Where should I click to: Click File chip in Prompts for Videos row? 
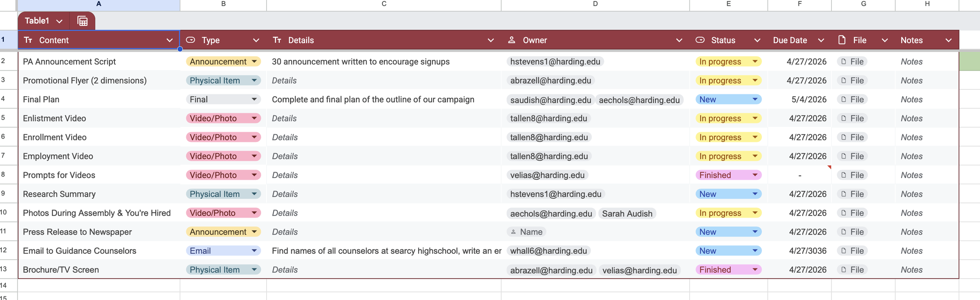click(x=852, y=175)
